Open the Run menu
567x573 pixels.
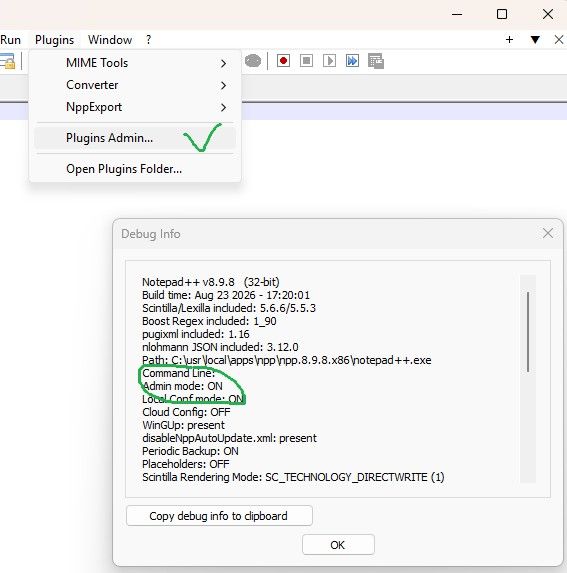(11, 39)
